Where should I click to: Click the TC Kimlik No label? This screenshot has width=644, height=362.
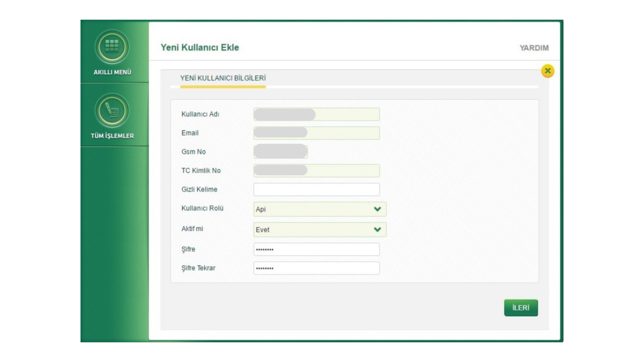pyautogui.click(x=201, y=171)
